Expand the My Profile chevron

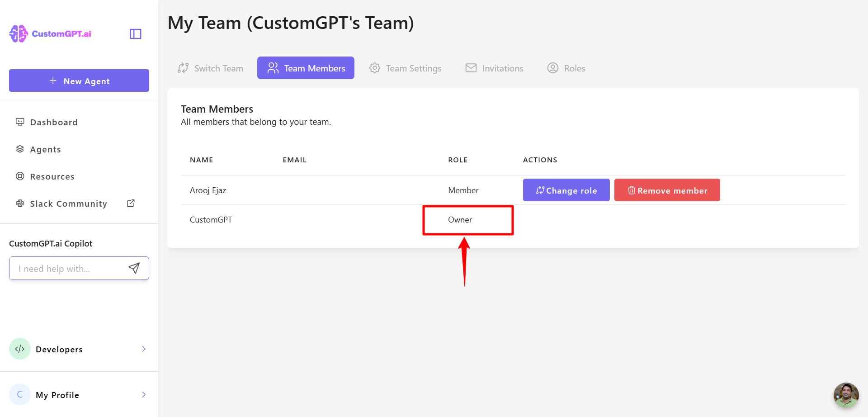tap(144, 394)
